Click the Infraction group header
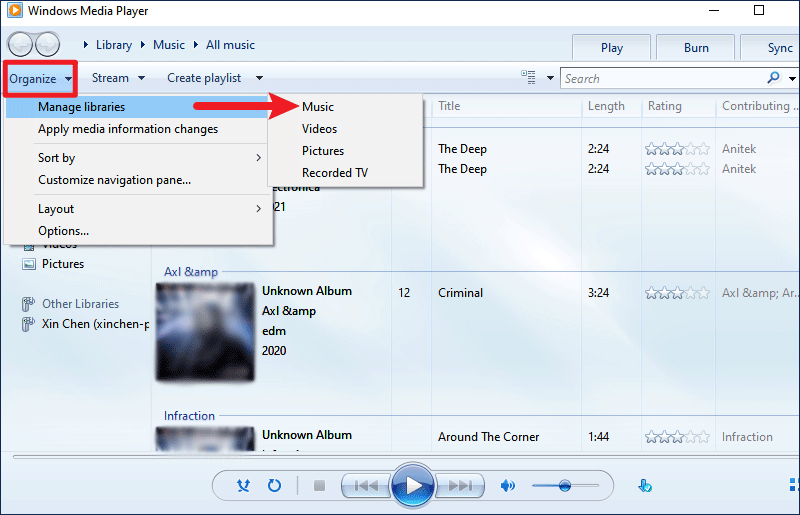Screen dimensions: 800x515 tap(189, 415)
